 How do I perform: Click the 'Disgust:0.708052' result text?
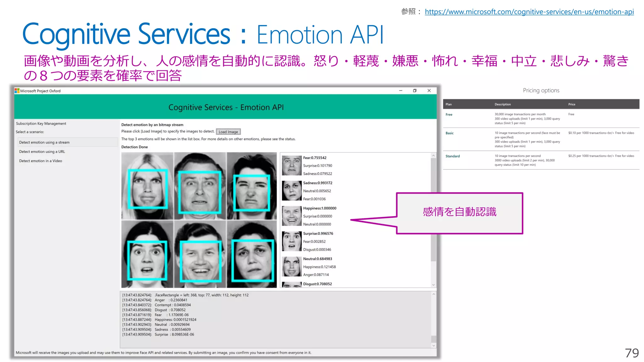pyautogui.click(x=318, y=284)
